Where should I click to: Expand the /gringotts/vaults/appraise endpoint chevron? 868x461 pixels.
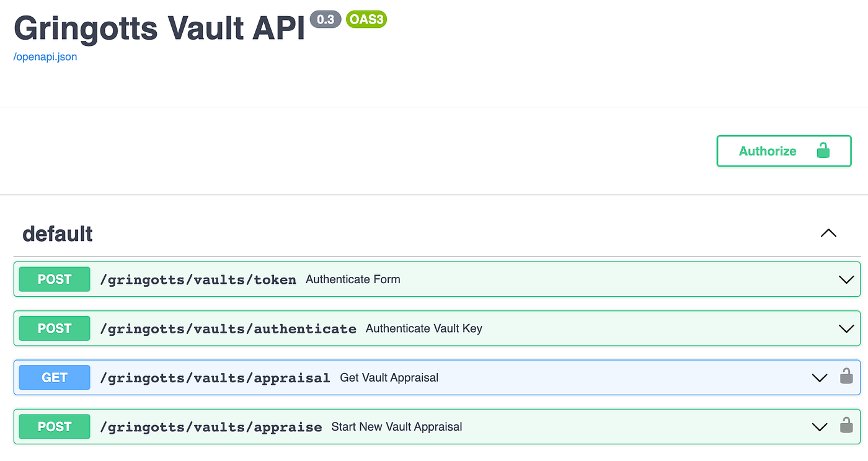(x=820, y=427)
